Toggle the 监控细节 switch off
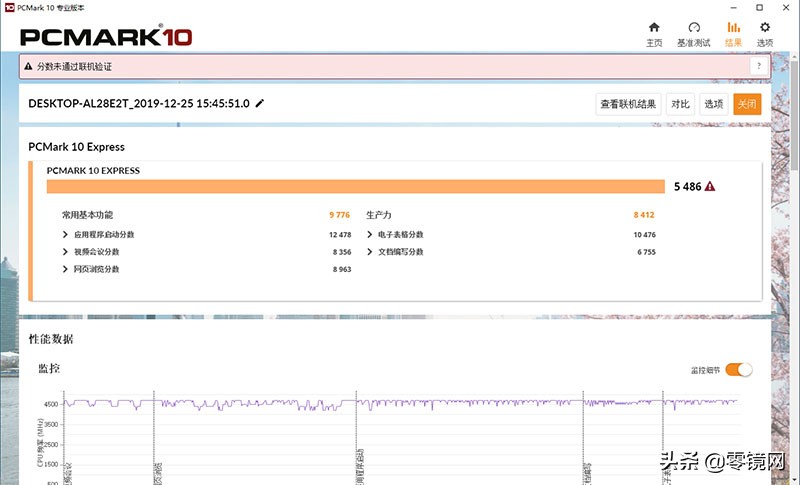The height and width of the screenshot is (485, 800). click(x=738, y=370)
